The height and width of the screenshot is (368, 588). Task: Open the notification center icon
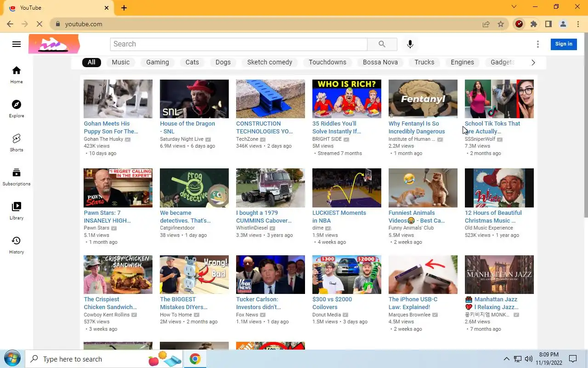click(573, 359)
